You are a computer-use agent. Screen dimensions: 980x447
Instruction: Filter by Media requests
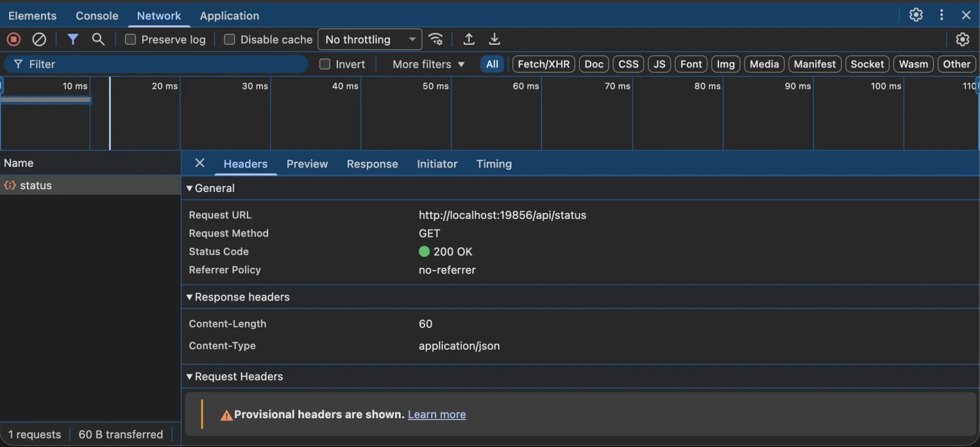[x=764, y=64]
